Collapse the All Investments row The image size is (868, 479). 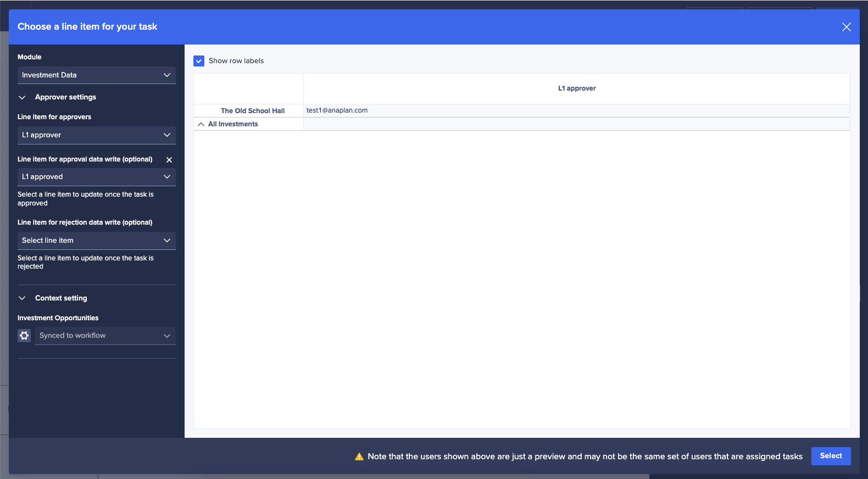coord(201,124)
